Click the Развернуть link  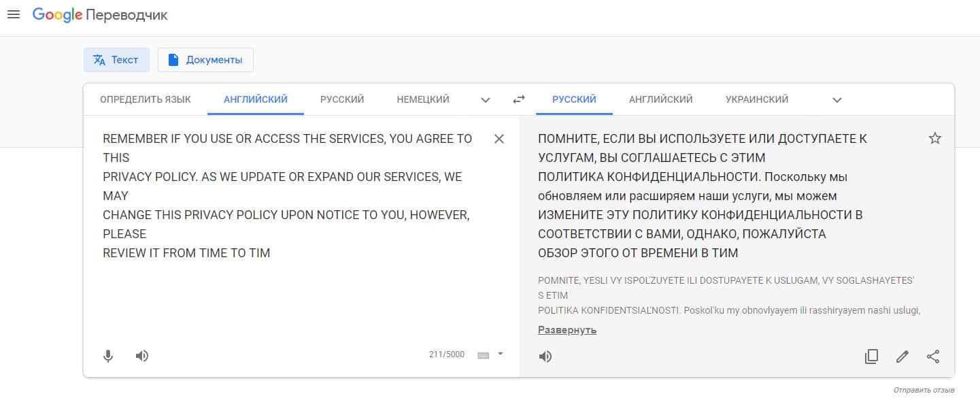pos(567,330)
